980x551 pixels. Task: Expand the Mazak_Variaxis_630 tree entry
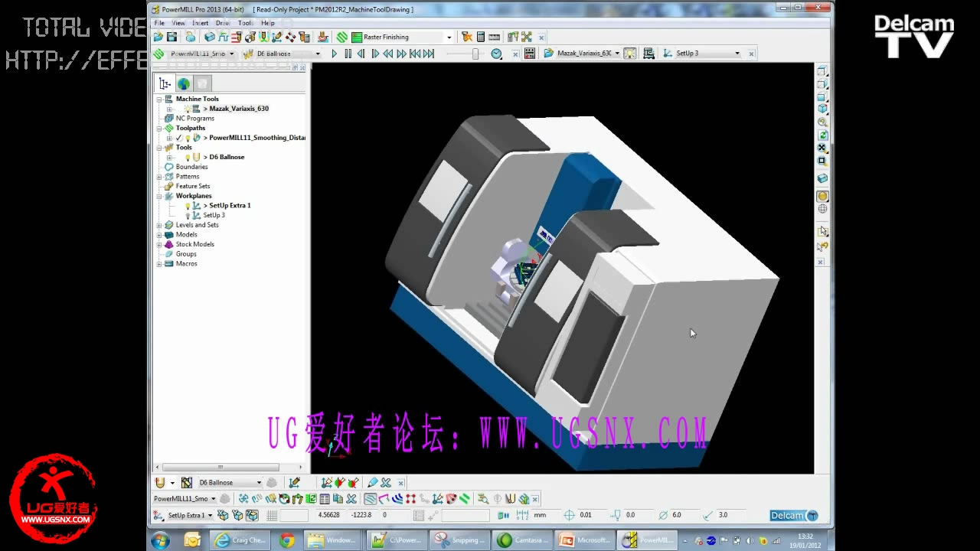point(169,109)
